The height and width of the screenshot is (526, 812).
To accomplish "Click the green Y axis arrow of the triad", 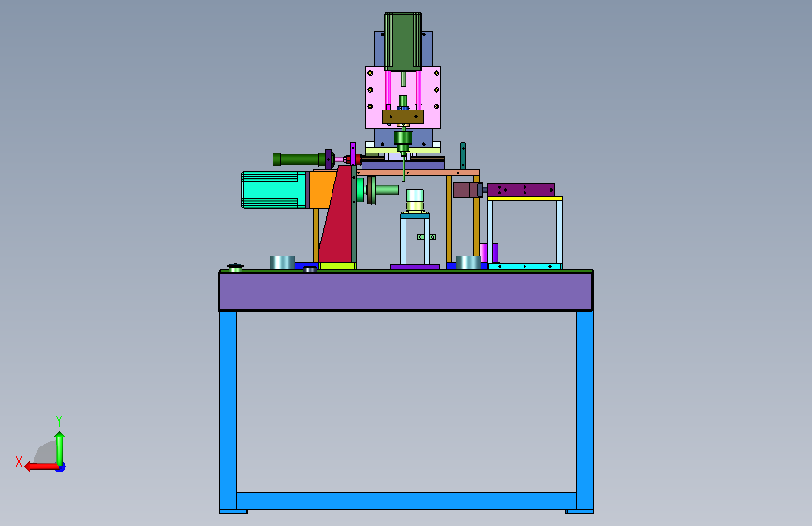I will (x=60, y=449).
